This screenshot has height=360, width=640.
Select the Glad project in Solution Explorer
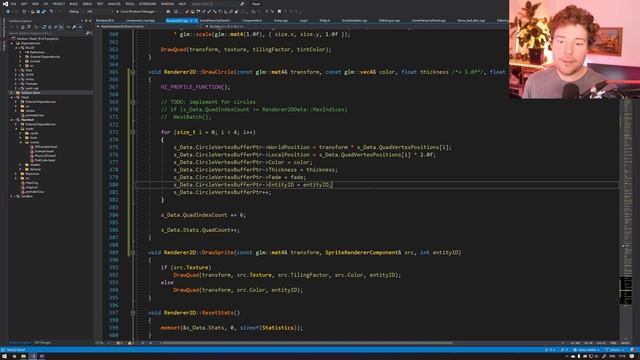tap(29, 70)
